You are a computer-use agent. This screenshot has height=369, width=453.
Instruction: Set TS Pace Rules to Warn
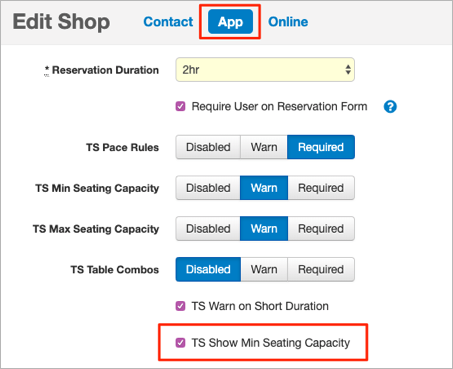coord(264,147)
